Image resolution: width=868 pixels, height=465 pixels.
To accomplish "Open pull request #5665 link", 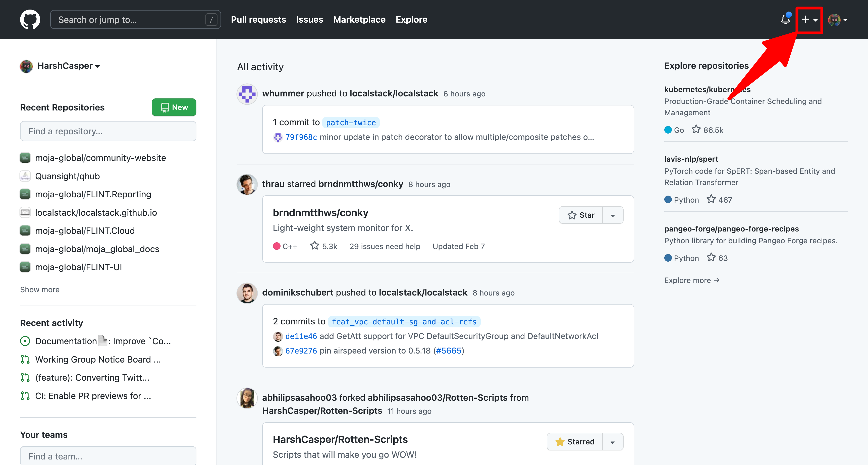I will [449, 351].
